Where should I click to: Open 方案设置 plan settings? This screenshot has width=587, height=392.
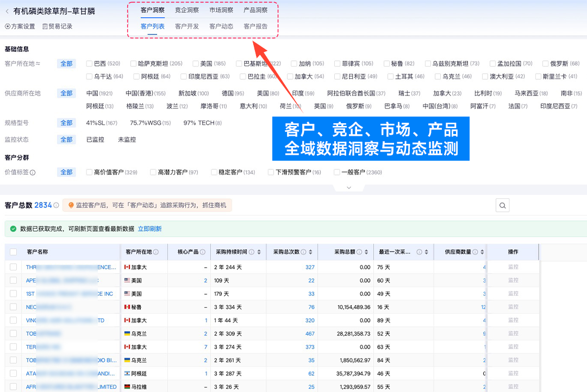(20, 27)
